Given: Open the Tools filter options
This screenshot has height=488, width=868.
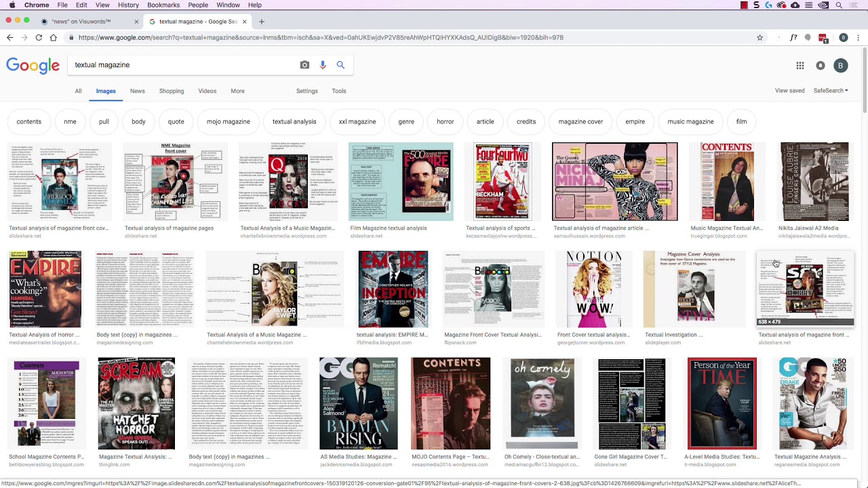Looking at the screenshot, I should click(339, 91).
